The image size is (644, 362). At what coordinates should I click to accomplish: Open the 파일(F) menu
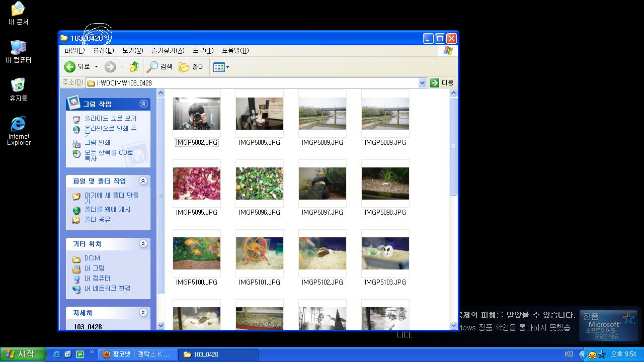point(74,51)
